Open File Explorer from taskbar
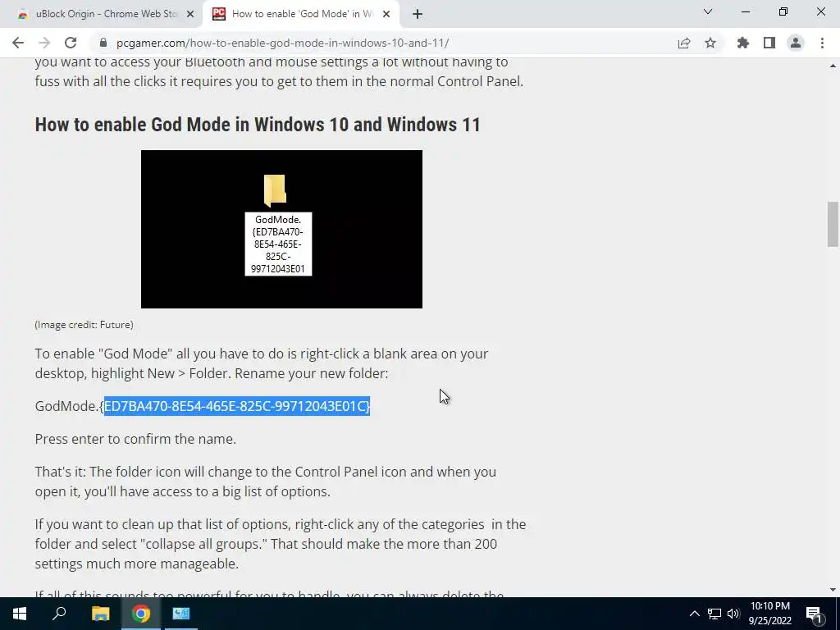840x630 pixels. 100,614
